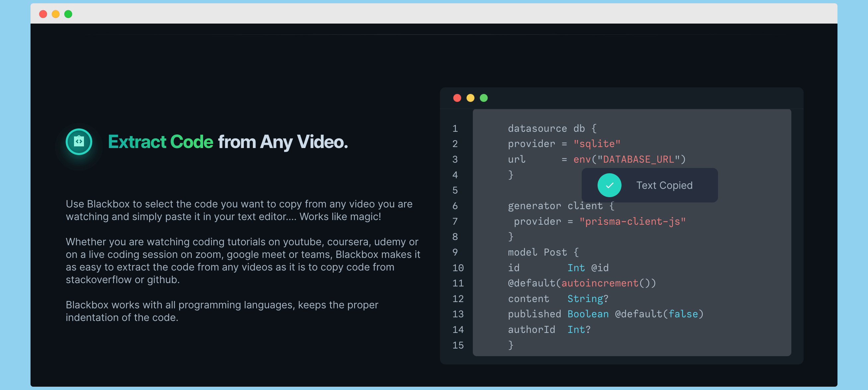Click the yellow dot in code panel header
868x390 pixels.
(470, 98)
